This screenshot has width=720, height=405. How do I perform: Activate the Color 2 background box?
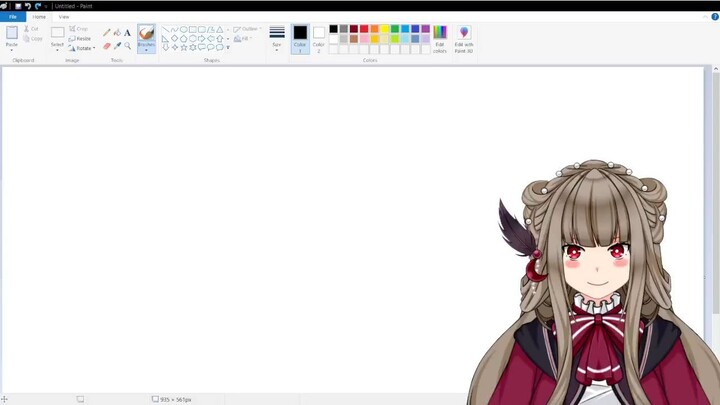(319, 39)
